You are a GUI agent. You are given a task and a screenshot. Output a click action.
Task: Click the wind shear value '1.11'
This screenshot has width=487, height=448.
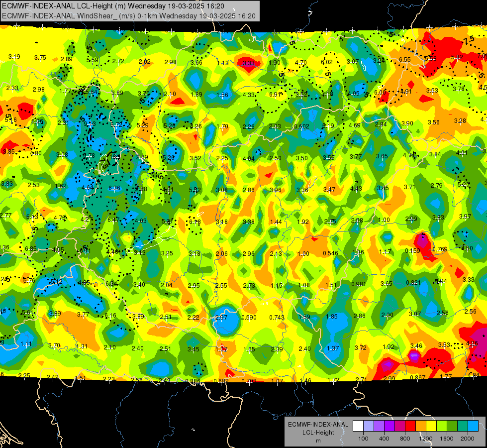[26, 344]
